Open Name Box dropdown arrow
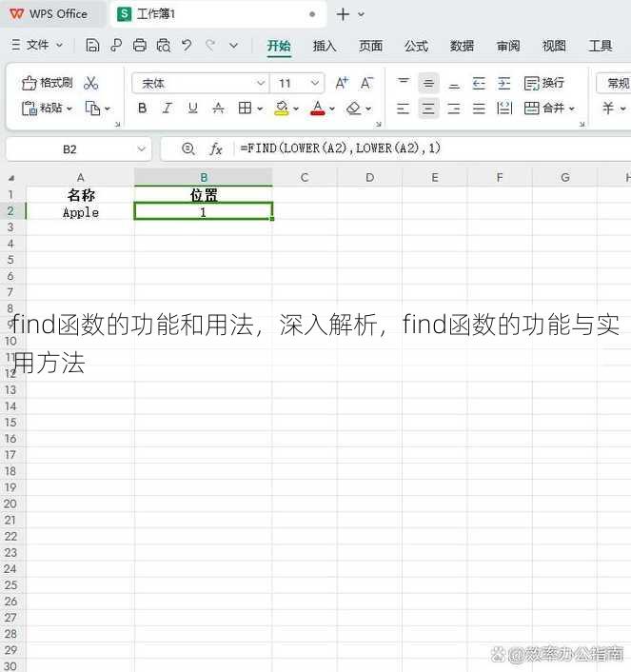The width and height of the screenshot is (631, 672). coord(141,149)
